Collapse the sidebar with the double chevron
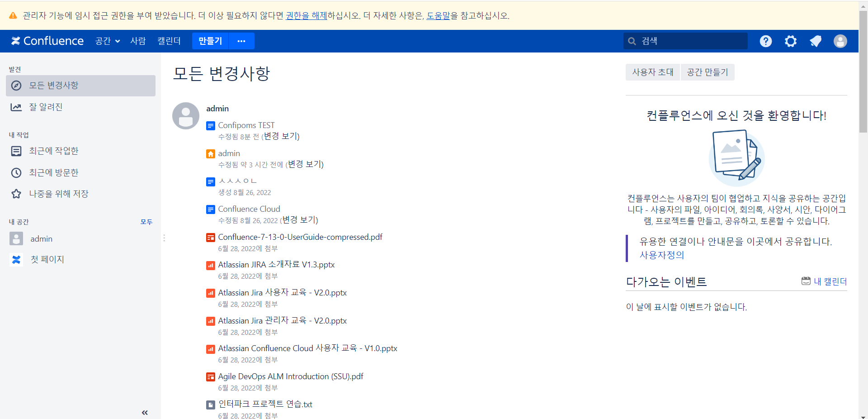868x419 pixels. click(x=145, y=412)
